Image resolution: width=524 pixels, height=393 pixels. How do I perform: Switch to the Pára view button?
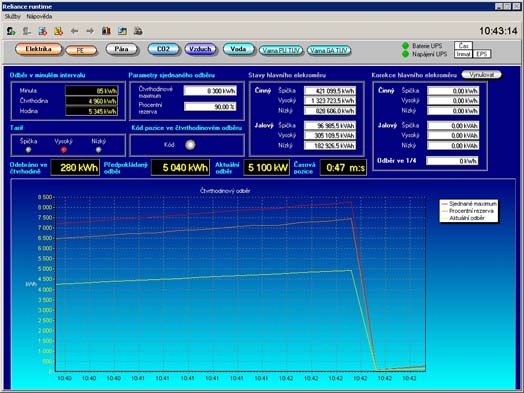[x=122, y=49]
